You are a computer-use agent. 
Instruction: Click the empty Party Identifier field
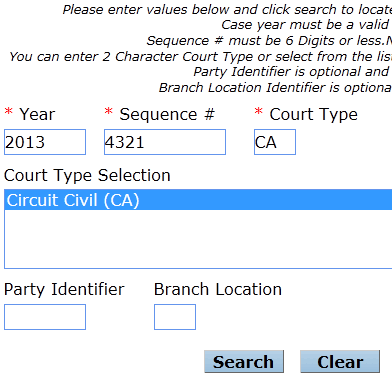45,317
